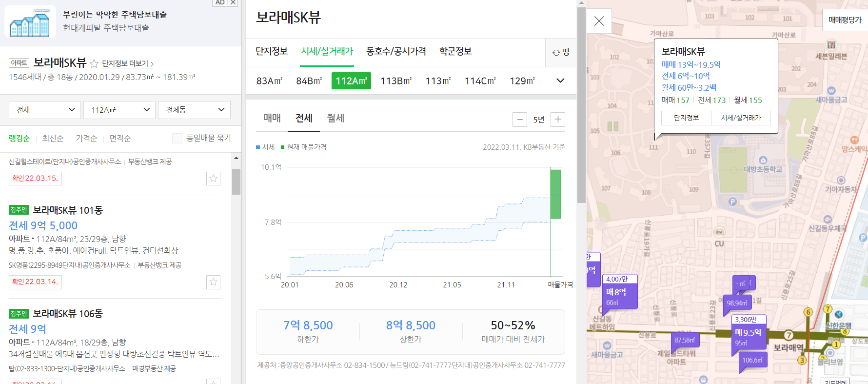Favorite the 보라매SK뷰 complex star icon
This screenshot has width=868, height=384.
94,63
